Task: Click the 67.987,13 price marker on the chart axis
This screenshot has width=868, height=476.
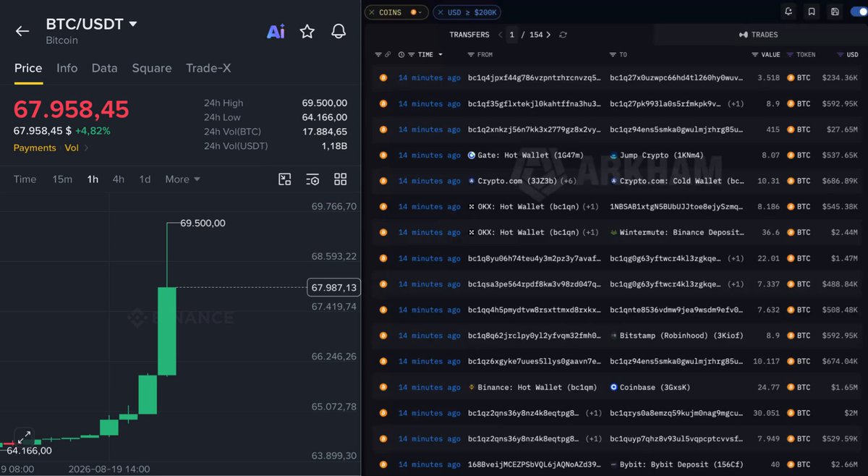Action: (333, 288)
